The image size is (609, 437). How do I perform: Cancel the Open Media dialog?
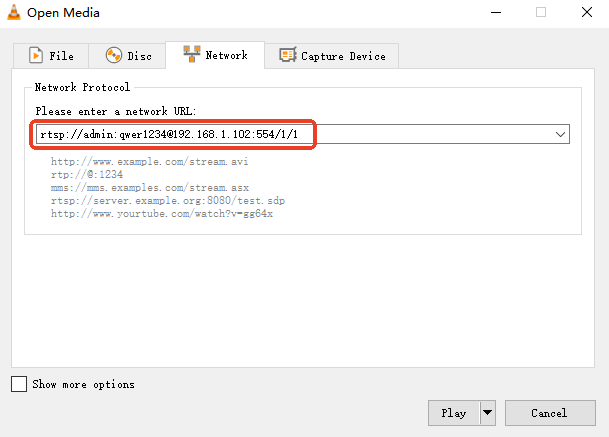pos(550,413)
